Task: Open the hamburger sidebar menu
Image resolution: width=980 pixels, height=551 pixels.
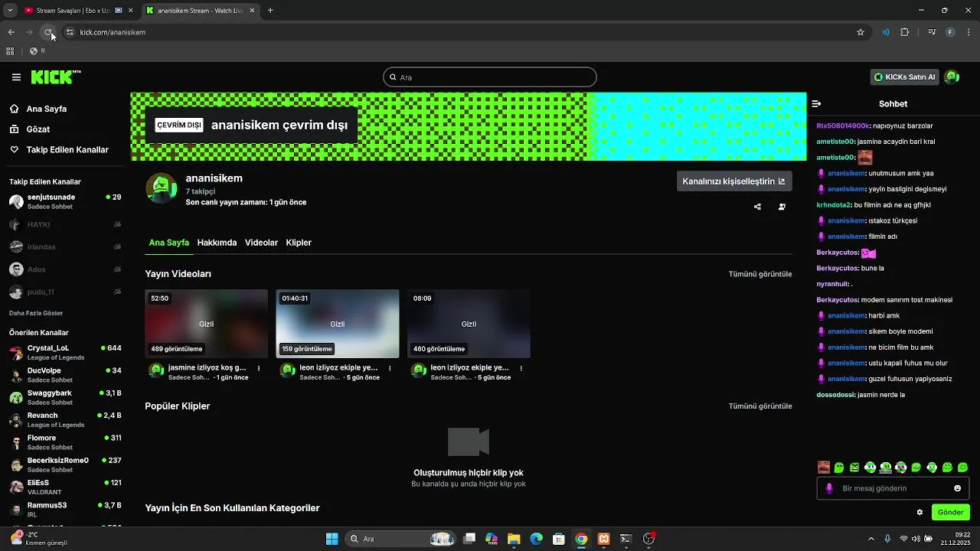Action: coord(16,77)
